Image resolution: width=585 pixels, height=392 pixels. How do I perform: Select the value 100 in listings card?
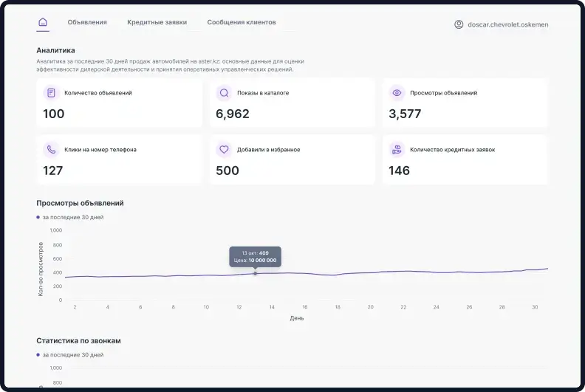(x=54, y=114)
